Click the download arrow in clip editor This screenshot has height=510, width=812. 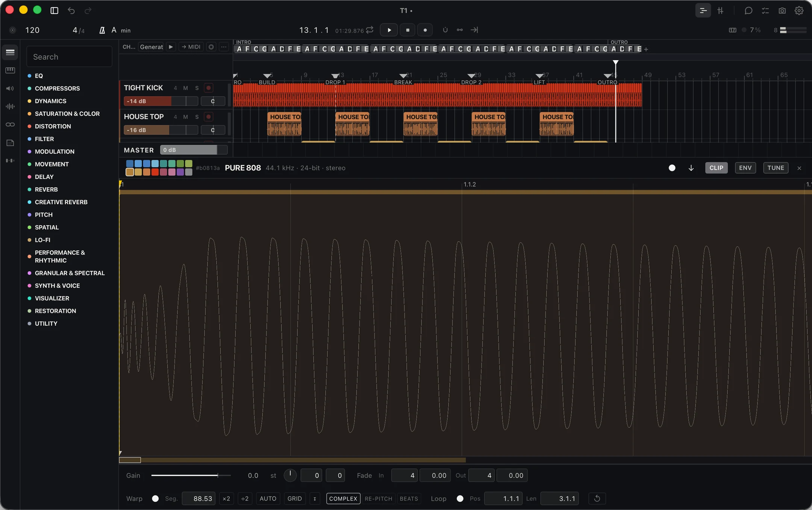click(691, 168)
